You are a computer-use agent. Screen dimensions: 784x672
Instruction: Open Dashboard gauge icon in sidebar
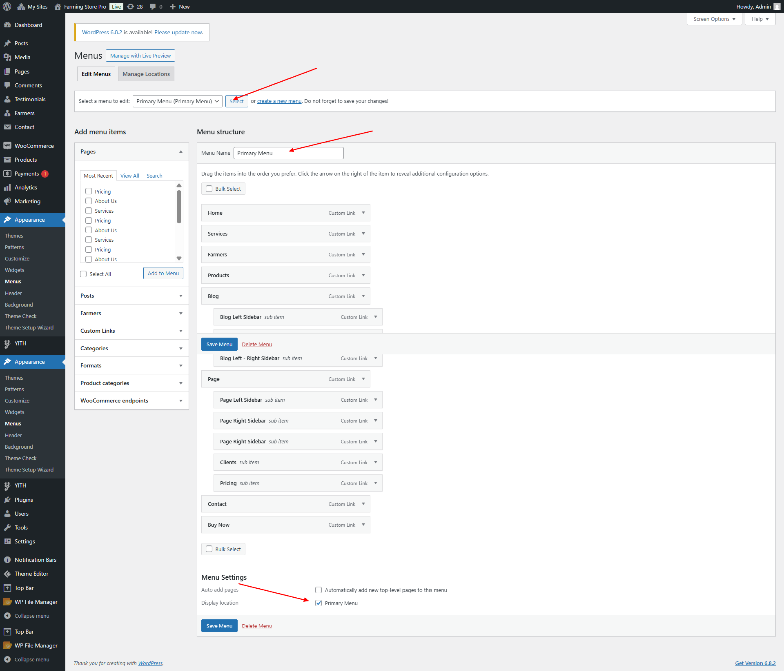pos(7,25)
